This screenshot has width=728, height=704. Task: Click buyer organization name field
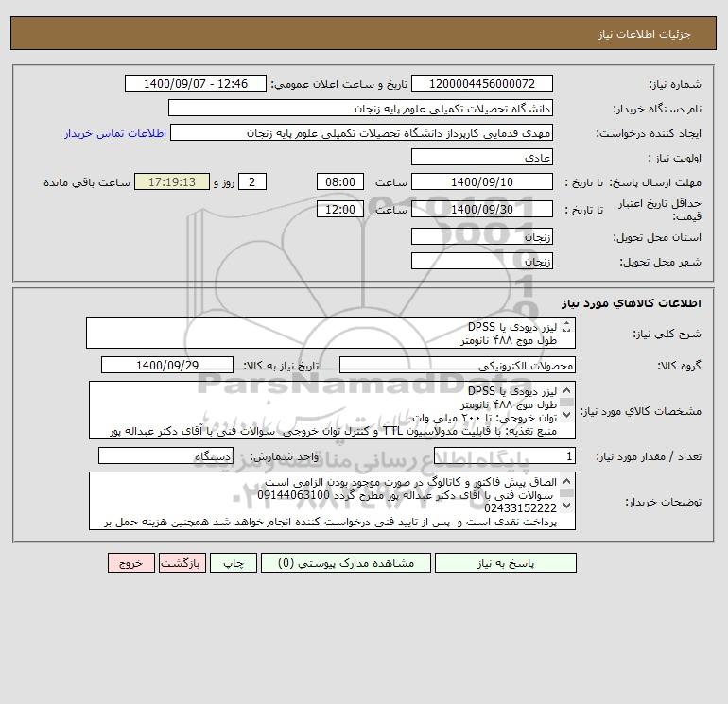(360, 108)
